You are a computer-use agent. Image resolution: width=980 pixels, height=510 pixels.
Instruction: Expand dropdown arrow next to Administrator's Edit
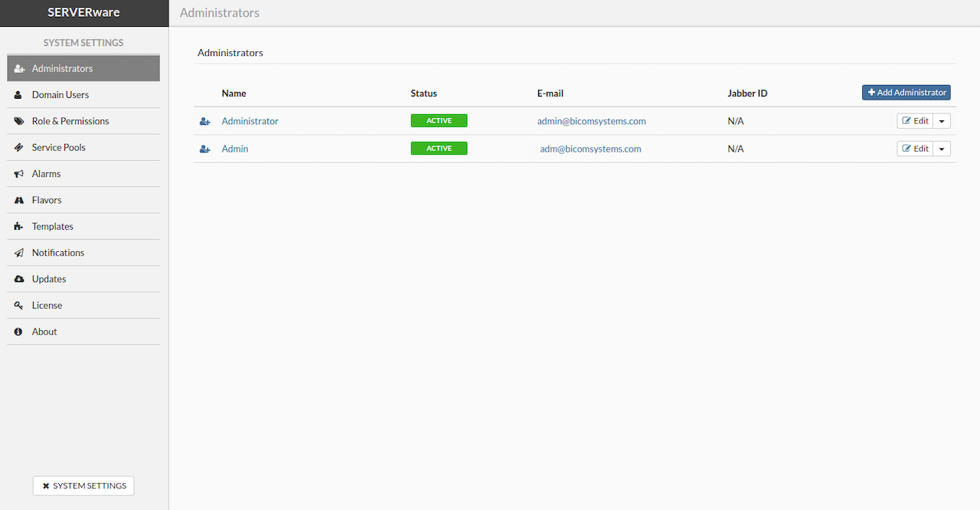click(x=942, y=121)
